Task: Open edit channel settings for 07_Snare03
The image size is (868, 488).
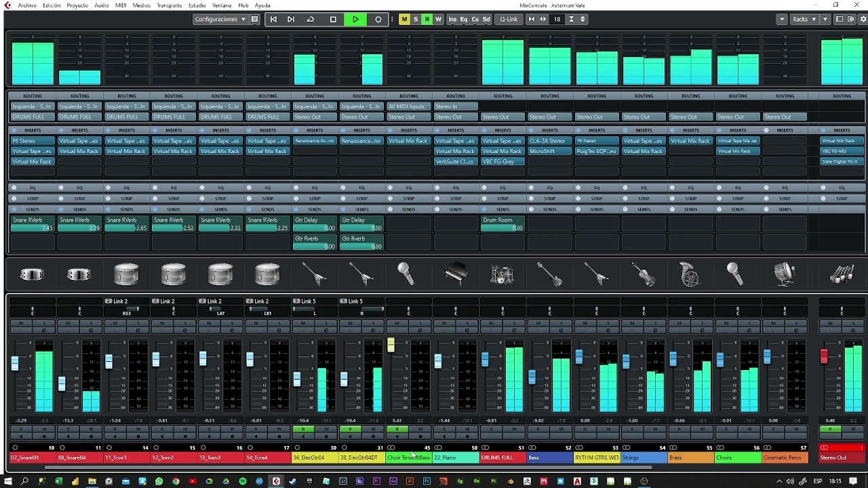Action: (x=43, y=330)
